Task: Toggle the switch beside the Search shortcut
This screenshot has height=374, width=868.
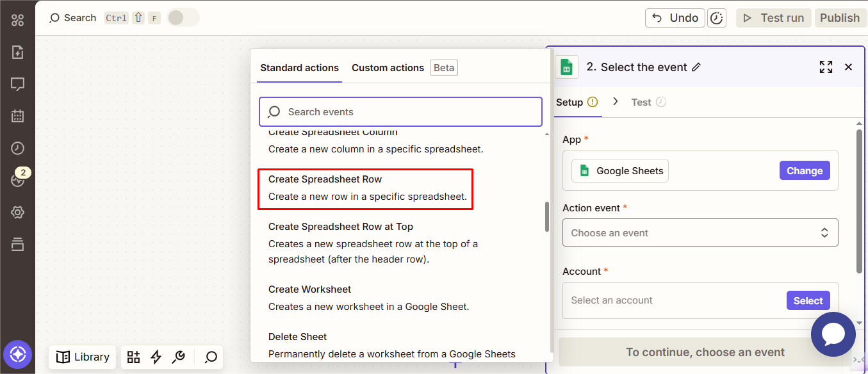Action: point(183,18)
